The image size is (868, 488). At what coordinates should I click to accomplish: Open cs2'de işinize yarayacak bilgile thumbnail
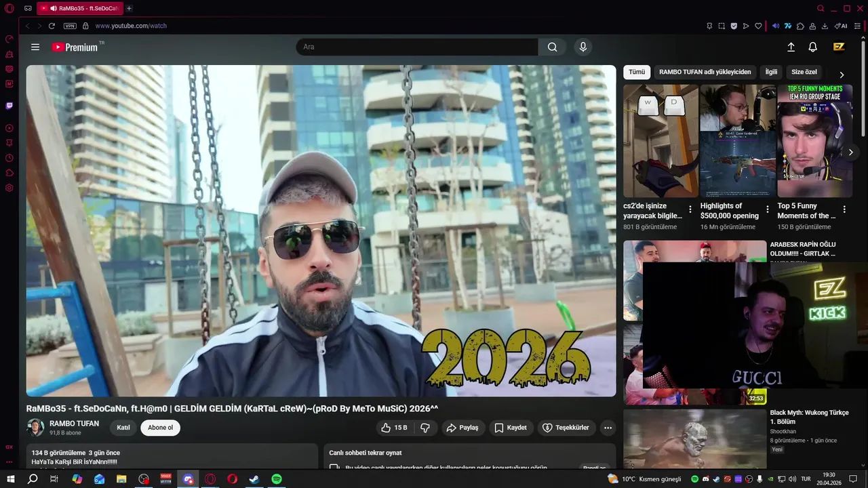point(660,141)
